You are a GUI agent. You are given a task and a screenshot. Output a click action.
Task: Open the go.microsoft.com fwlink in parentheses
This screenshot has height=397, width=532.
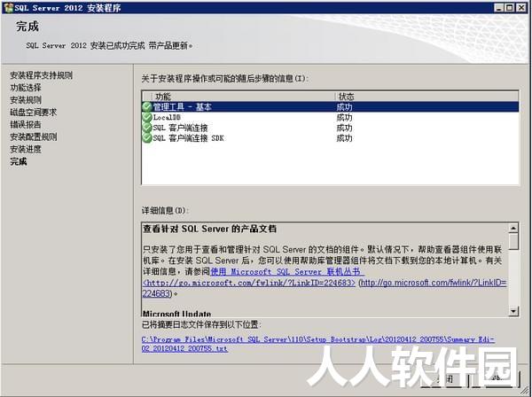point(434,283)
